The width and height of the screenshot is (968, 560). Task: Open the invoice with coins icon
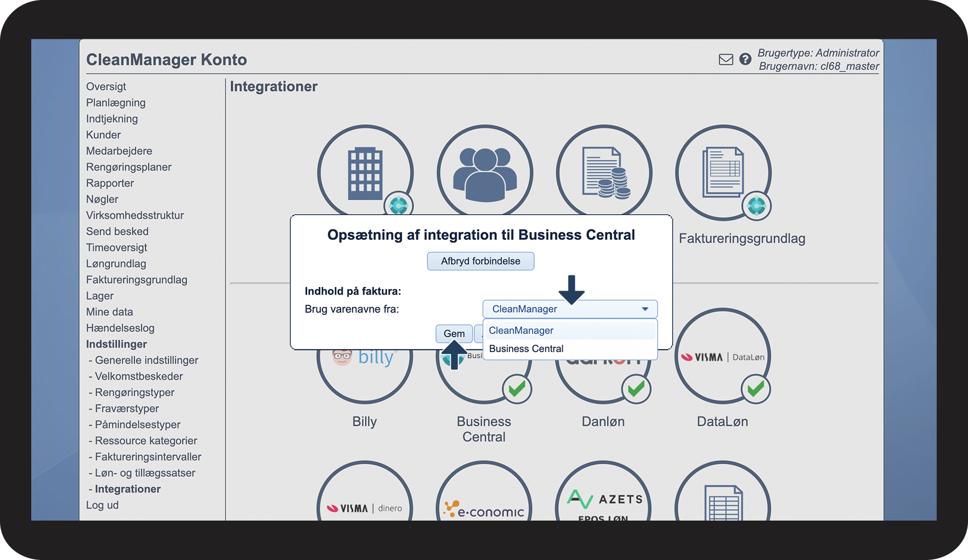click(604, 173)
